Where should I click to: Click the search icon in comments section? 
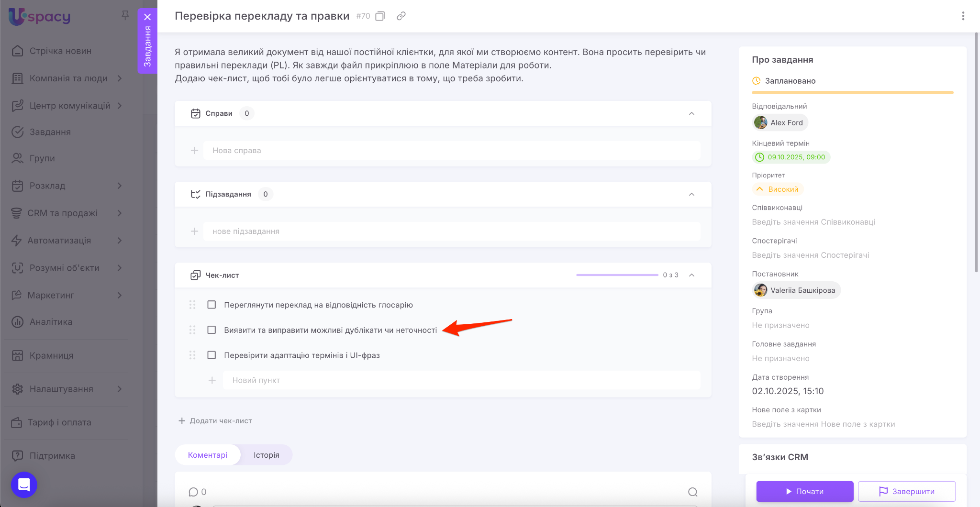coord(692,492)
